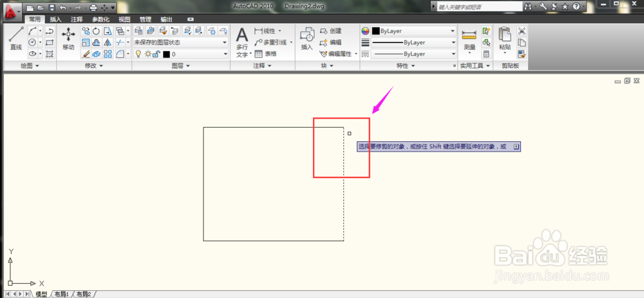The height and width of the screenshot is (298, 644).
Task: Click Linear dimension (线性) button
Action: [265, 31]
